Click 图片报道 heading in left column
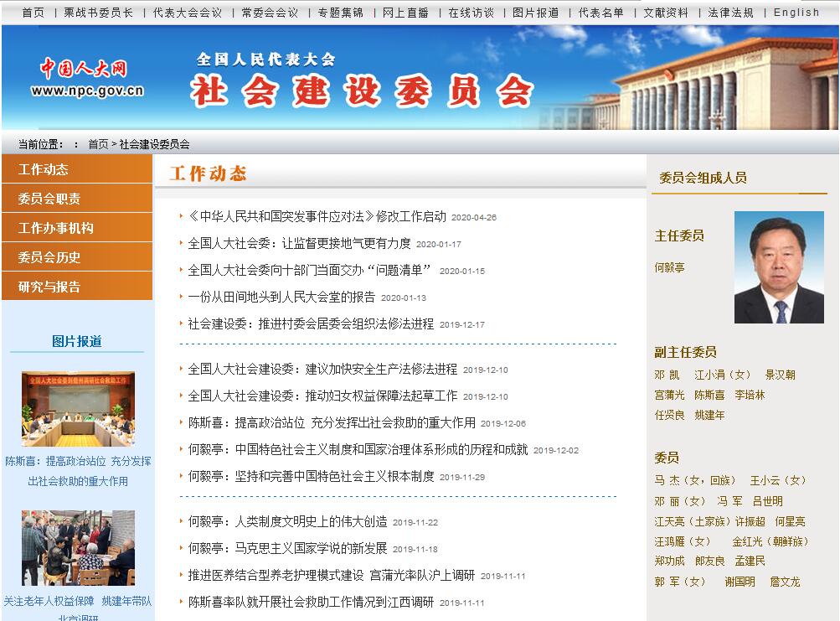This screenshot has height=621, width=840. pyautogui.click(x=77, y=341)
